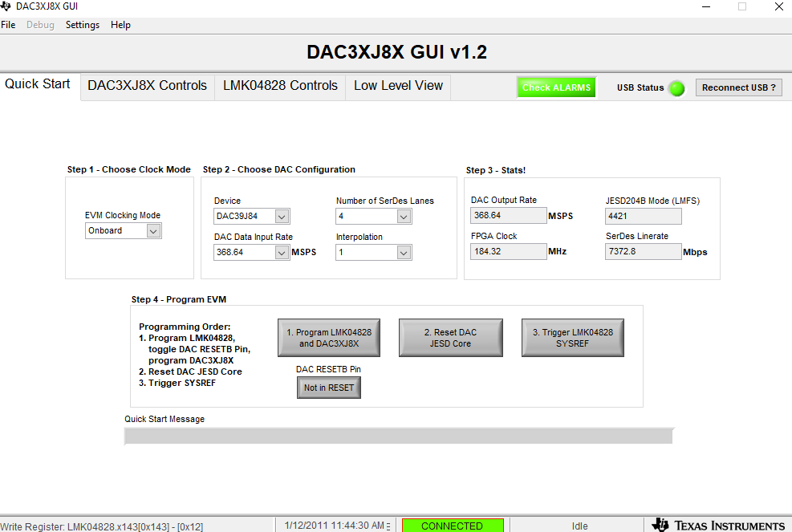The width and height of the screenshot is (792, 532).
Task: Minimize the DAC3XJ8X GUI window
Action: point(706,6)
